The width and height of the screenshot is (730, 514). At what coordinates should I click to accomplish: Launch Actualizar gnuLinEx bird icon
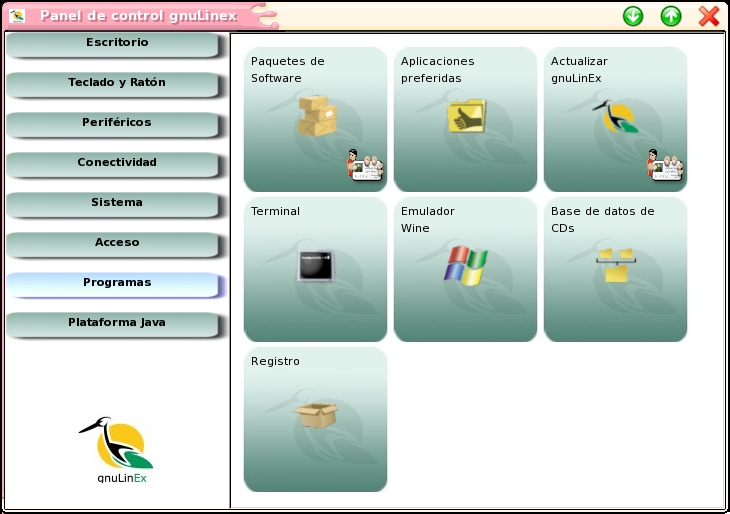[x=614, y=117]
